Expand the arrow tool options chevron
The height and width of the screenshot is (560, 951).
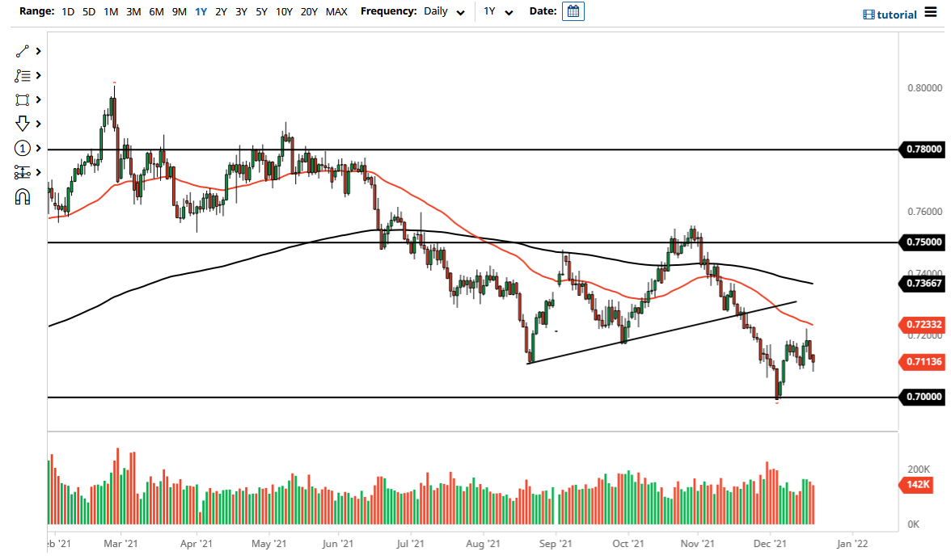pos(36,124)
